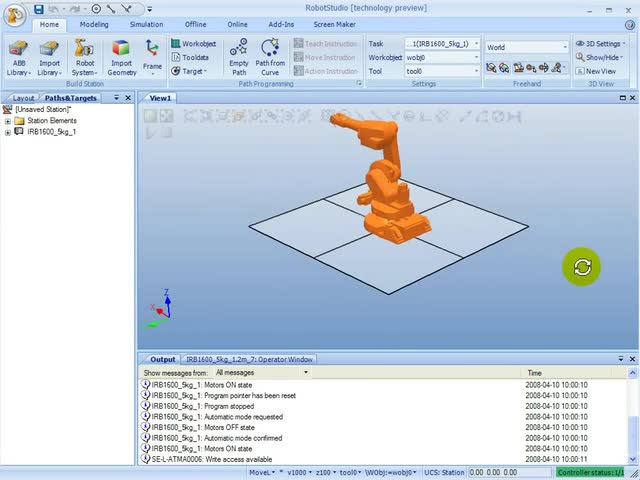Click the Robot System button
This screenshot has width=640, height=480.
[84, 58]
